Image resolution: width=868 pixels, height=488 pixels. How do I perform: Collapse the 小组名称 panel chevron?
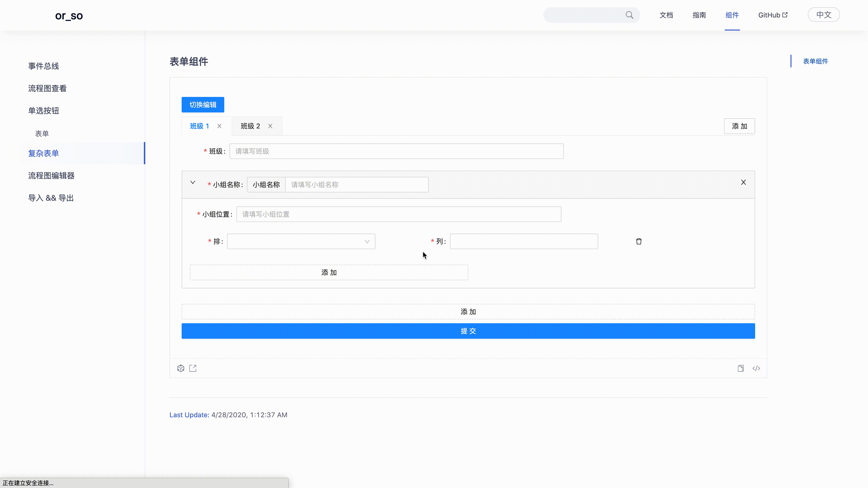193,182
